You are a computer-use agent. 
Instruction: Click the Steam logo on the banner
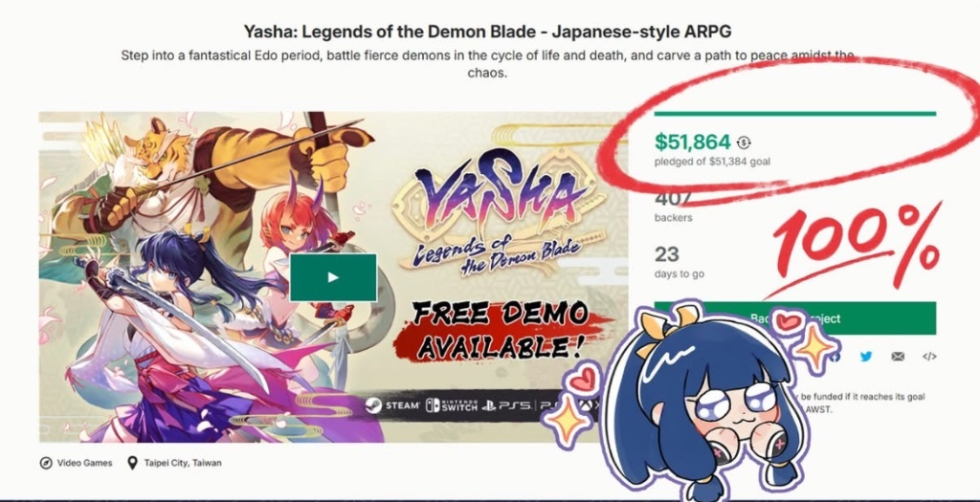click(393, 405)
